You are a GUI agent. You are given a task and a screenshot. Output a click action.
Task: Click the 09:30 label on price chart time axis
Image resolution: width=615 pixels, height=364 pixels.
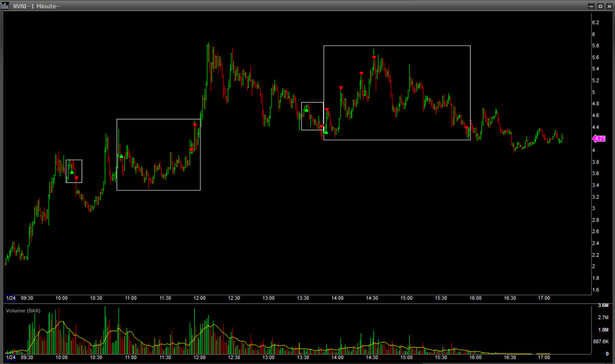tap(27, 298)
